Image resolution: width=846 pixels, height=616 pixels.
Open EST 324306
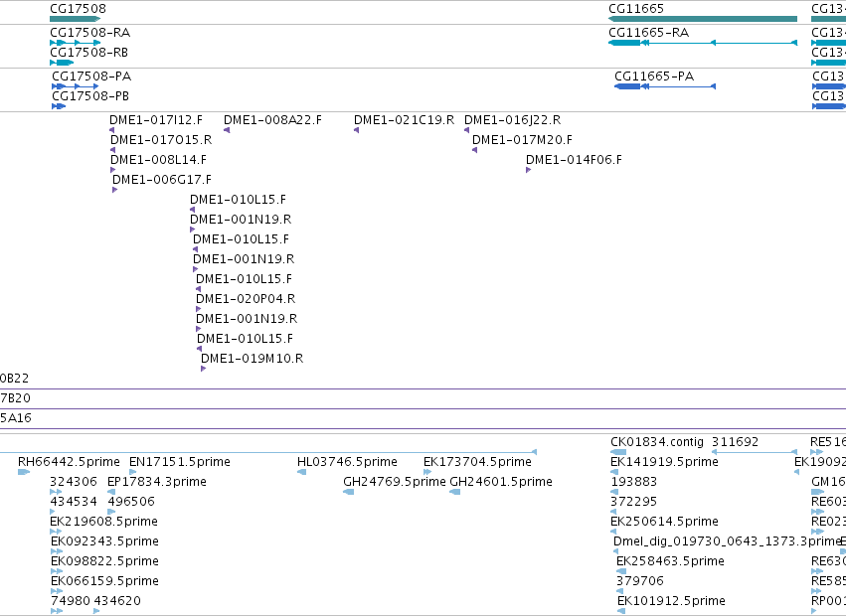(74, 482)
